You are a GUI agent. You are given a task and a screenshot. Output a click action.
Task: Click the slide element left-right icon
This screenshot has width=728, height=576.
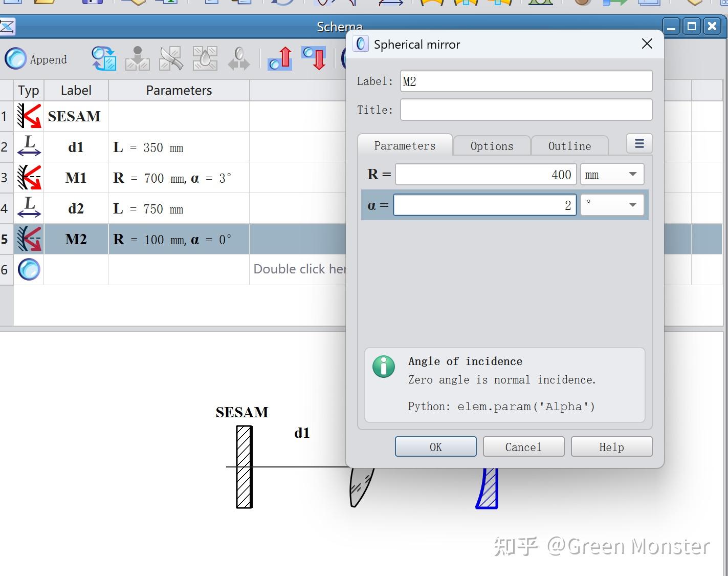[238, 58]
